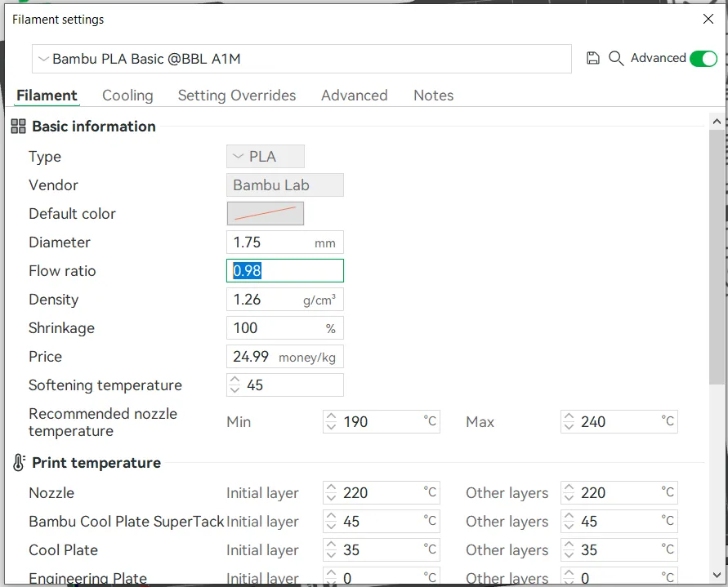Open the Bambu PLA Basic preset dropdown

(x=301, y=59)
